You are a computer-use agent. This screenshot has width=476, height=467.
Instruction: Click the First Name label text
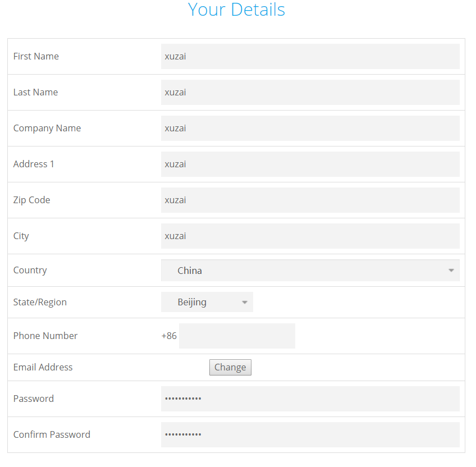(36, 56)
